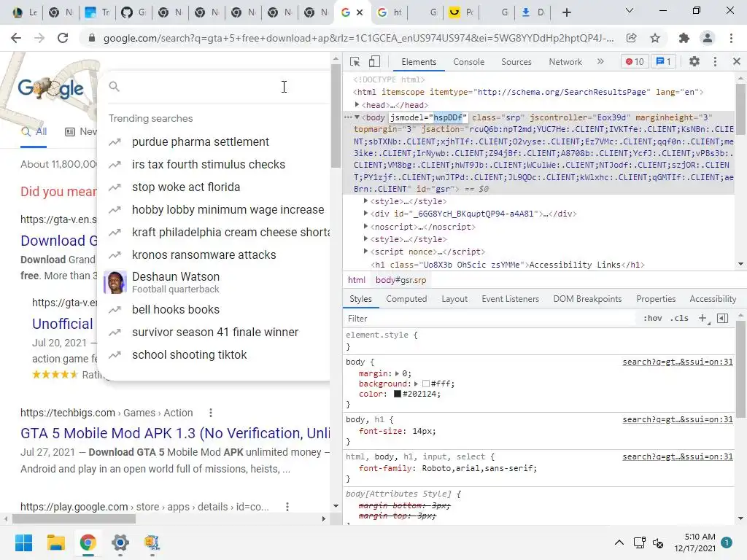Viewport: 747px width, 560px height.
Task: Expand the script nonce element node
Action: (x=365, y=252)
